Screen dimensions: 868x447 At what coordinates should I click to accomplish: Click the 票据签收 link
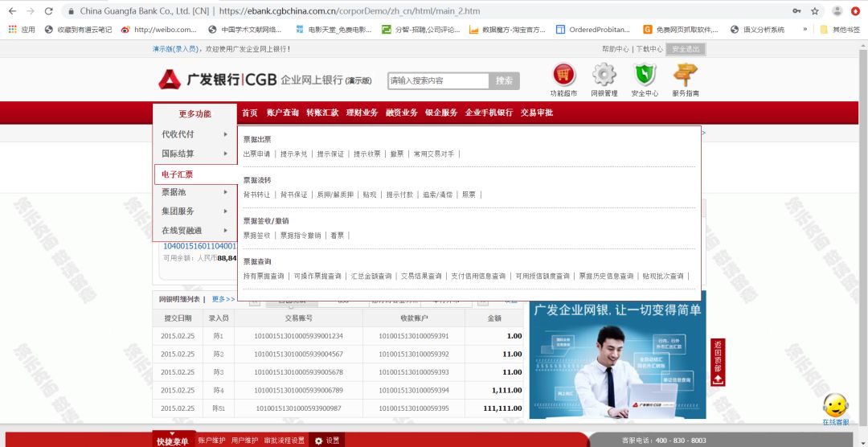tap(257, 236)
